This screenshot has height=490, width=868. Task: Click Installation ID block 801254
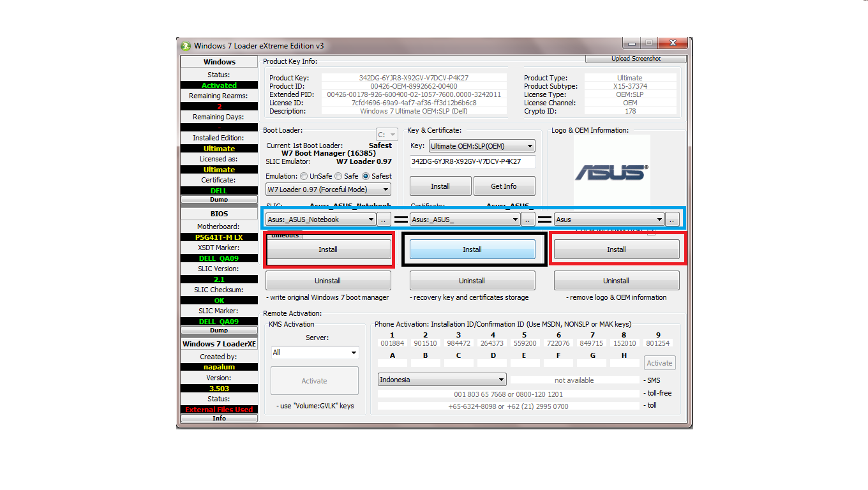pos(658,343)
